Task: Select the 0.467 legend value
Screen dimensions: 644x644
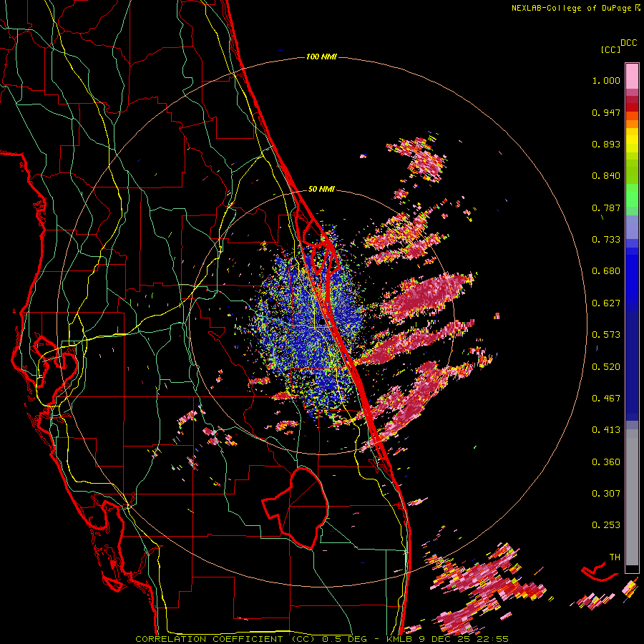Action: tap(606, 399)
